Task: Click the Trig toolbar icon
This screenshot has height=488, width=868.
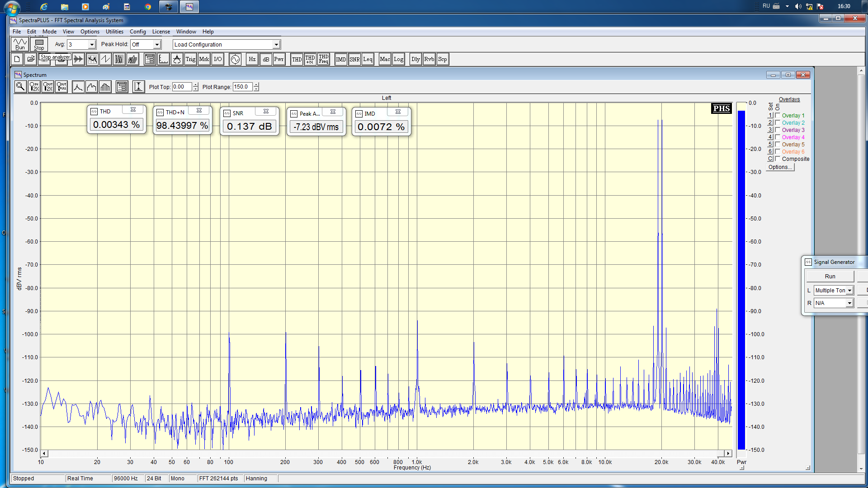Action: pyautogui.click(x=191, y=59)
